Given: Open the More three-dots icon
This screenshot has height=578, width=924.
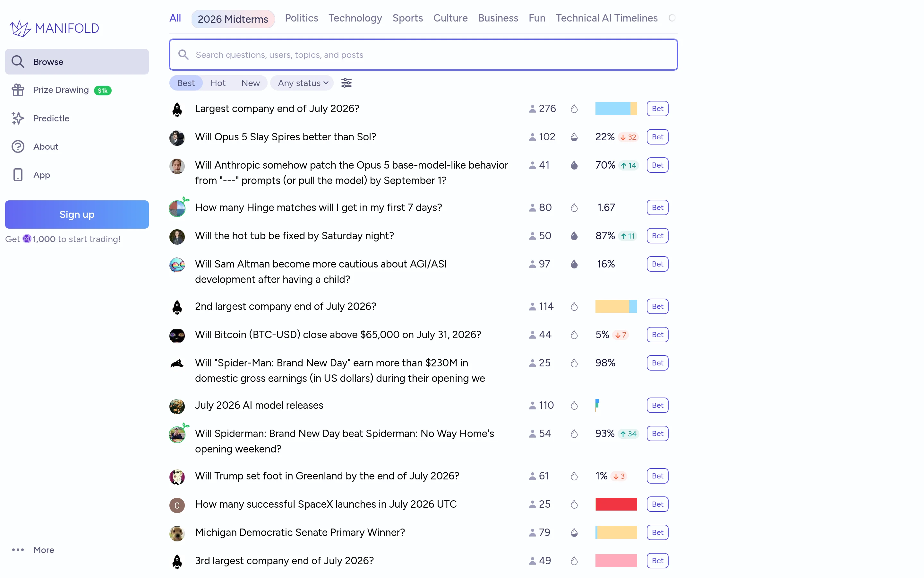Looking at the screenshot, I should tap(18, 550).
